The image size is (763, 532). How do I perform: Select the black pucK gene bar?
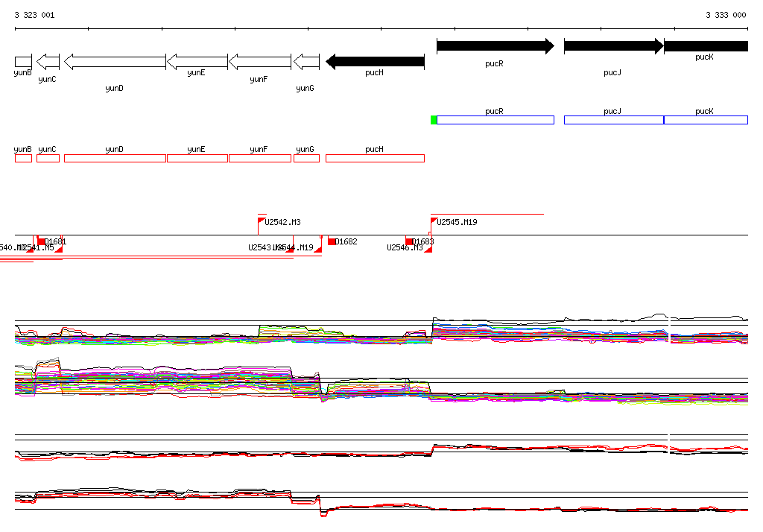pyautogui.click(x=706, y=46)
